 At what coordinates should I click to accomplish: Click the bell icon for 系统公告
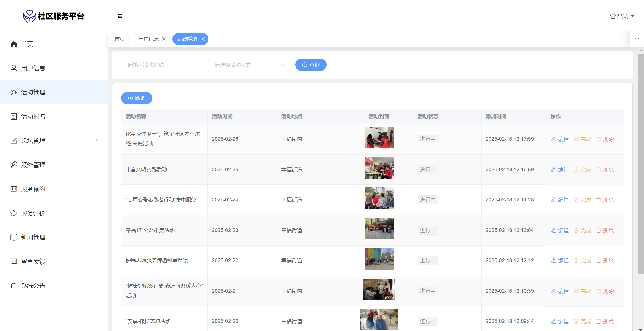pos(14,286)
